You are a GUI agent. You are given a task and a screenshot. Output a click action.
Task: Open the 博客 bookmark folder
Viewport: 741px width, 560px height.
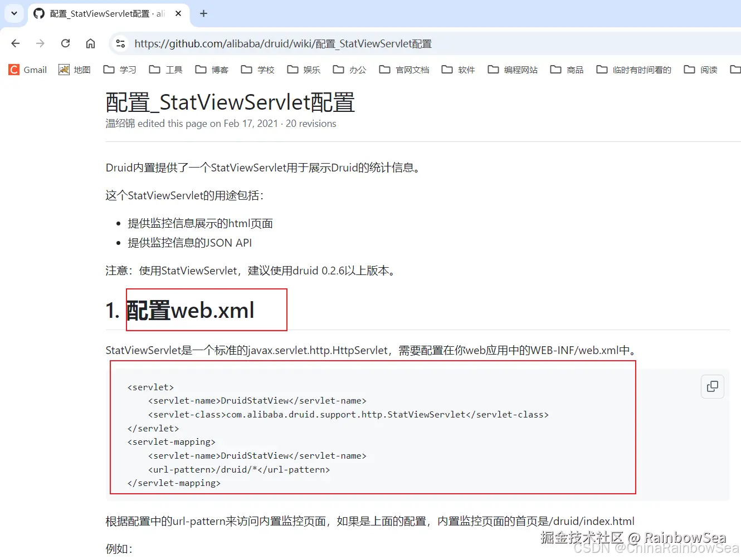pyautogui.click(x=212, y=70)
